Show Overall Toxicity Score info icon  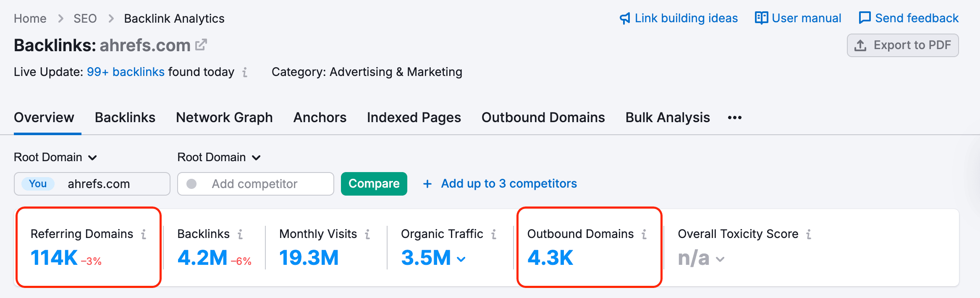pyautogui.click(x=809, y=234)
